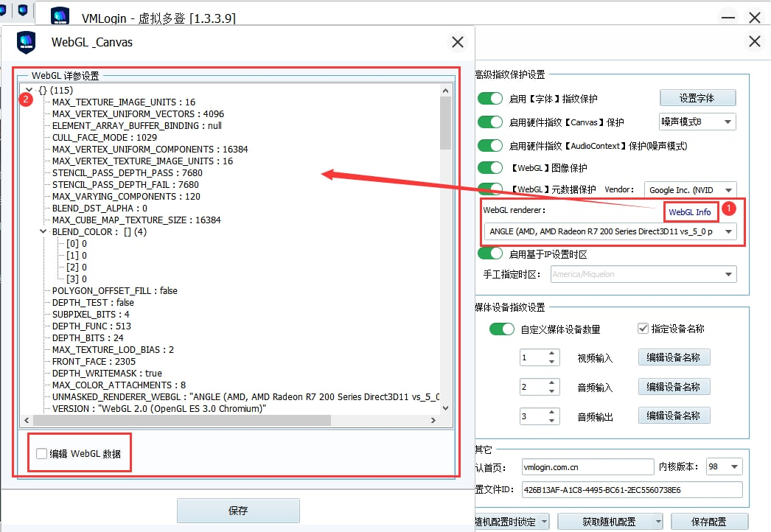The height and width of the screenshot is (532, 771).
Task: Toggle the 启用【字体】指纹保护 switch
Action: click(490, 99)
